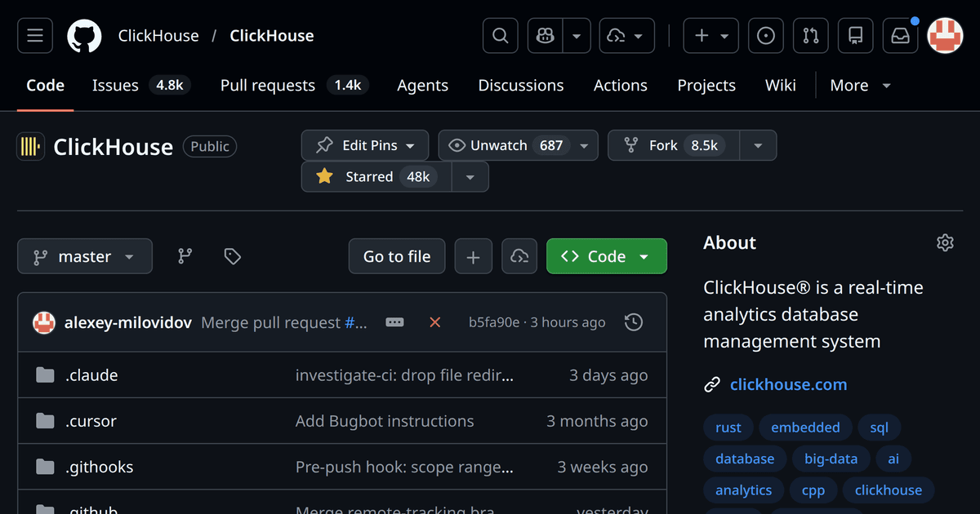The width and height of the screenshot is (980, 514).
Task: Click alexey-milovidov commit author avatar
Action: click(44, 322)
